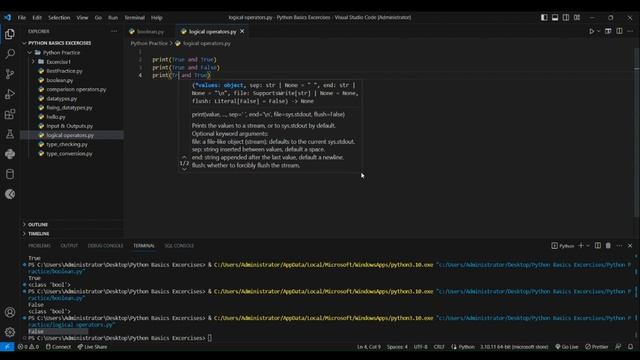Open Customize Layout icon in title bar

click(x=577, y=18)
